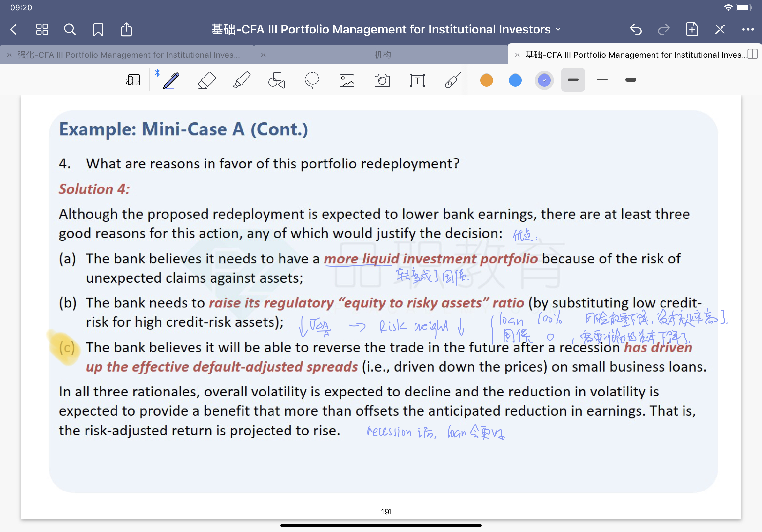Tap the 'Example: Mini-Case A (Cont.)' heading
762x532 pixels.
(x=183, y=129)
